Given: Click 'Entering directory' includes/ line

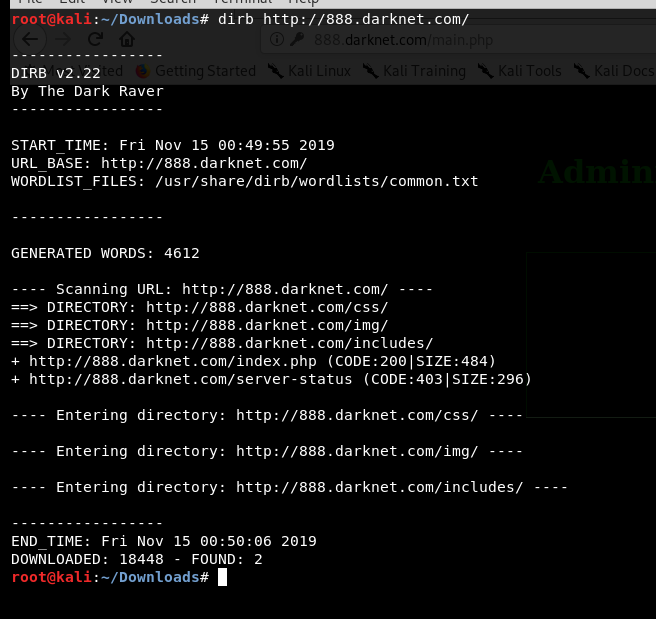Looking at the screenshot, I should click(x=290, y=487).
